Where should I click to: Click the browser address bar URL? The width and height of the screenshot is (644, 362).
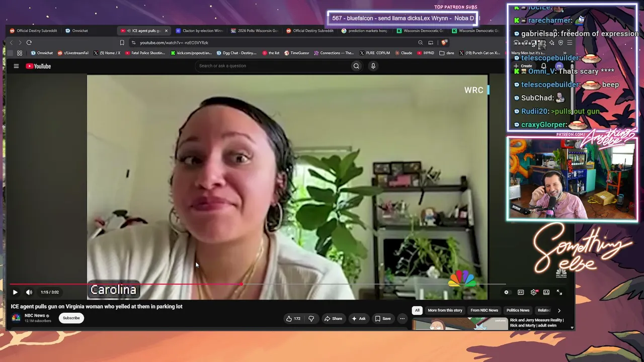(174, 43)
